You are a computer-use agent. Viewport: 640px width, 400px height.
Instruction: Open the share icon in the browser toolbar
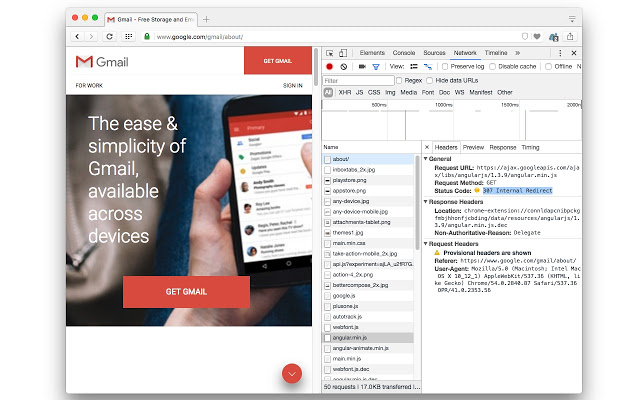tap(570, 36)
